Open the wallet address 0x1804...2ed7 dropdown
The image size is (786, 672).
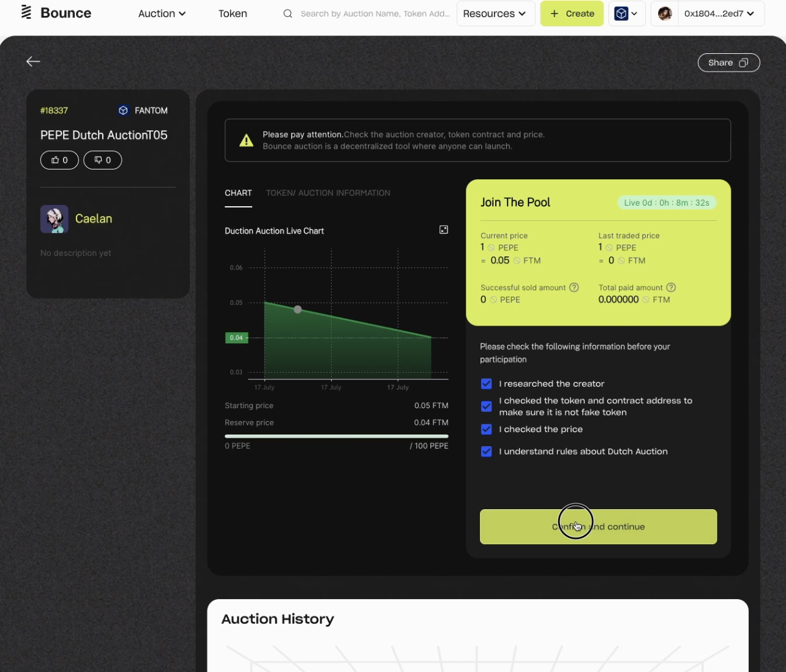pos(708,13)
